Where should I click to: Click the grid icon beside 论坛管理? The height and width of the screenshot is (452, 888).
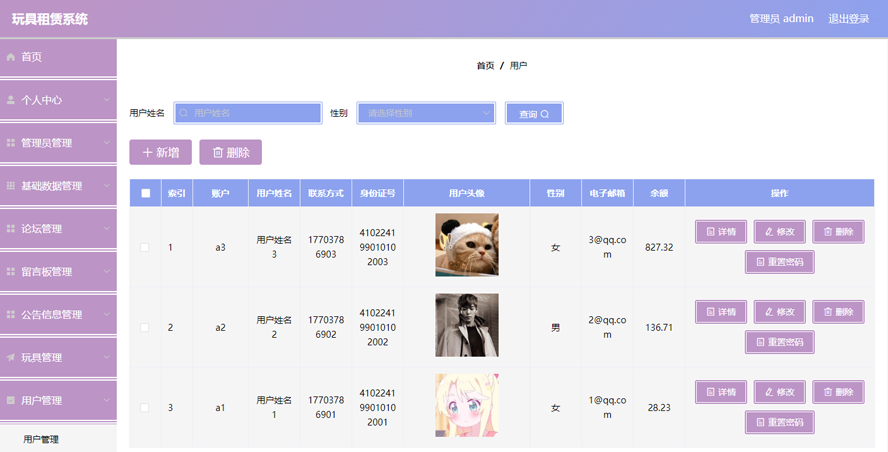point(10,229)
